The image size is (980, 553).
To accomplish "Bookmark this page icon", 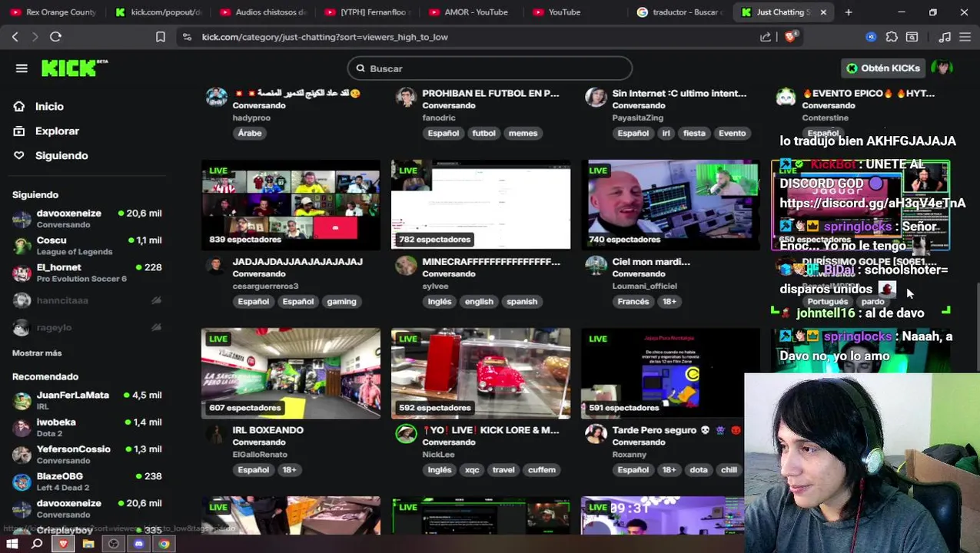I will [x=161, y=37].
